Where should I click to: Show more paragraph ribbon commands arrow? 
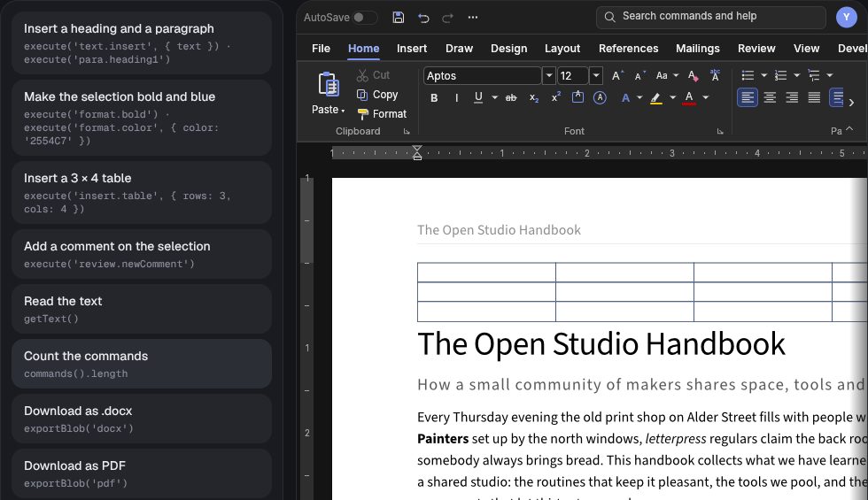(851, 103)
